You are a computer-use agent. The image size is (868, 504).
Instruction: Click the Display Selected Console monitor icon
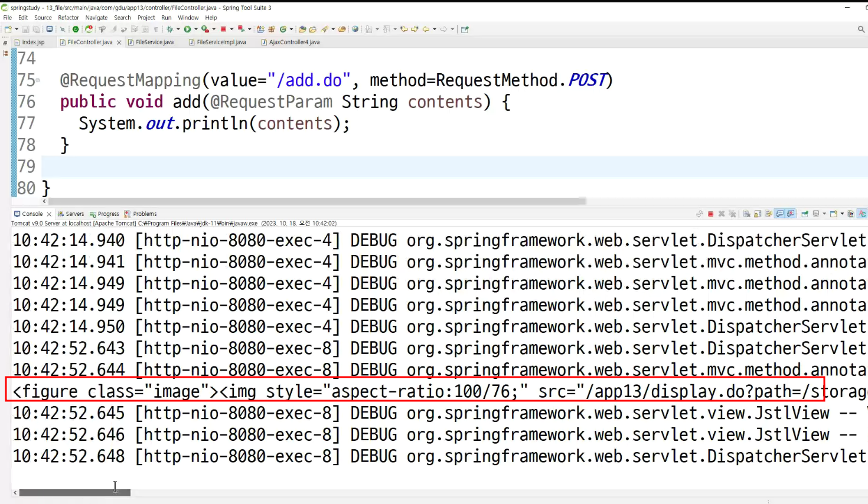(x=816, y=214)
